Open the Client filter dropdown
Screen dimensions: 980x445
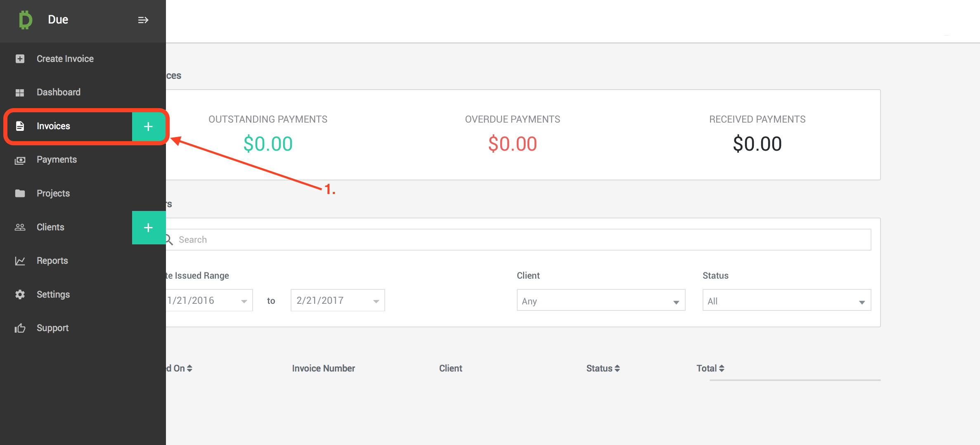601,301
